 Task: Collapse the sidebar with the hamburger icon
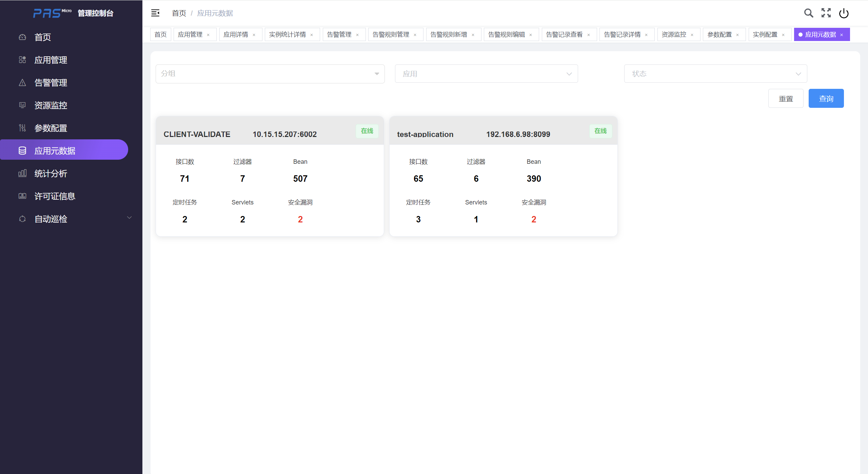(x=155, y=13)
